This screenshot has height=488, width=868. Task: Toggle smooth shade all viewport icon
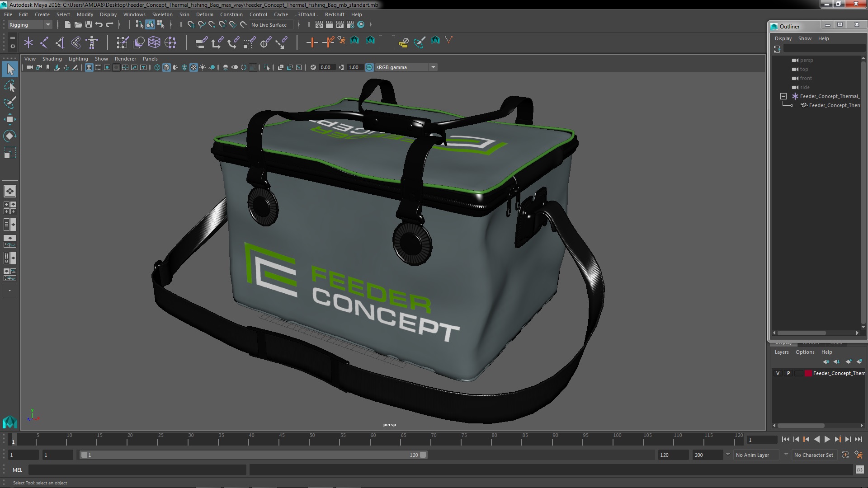(166, 67)
